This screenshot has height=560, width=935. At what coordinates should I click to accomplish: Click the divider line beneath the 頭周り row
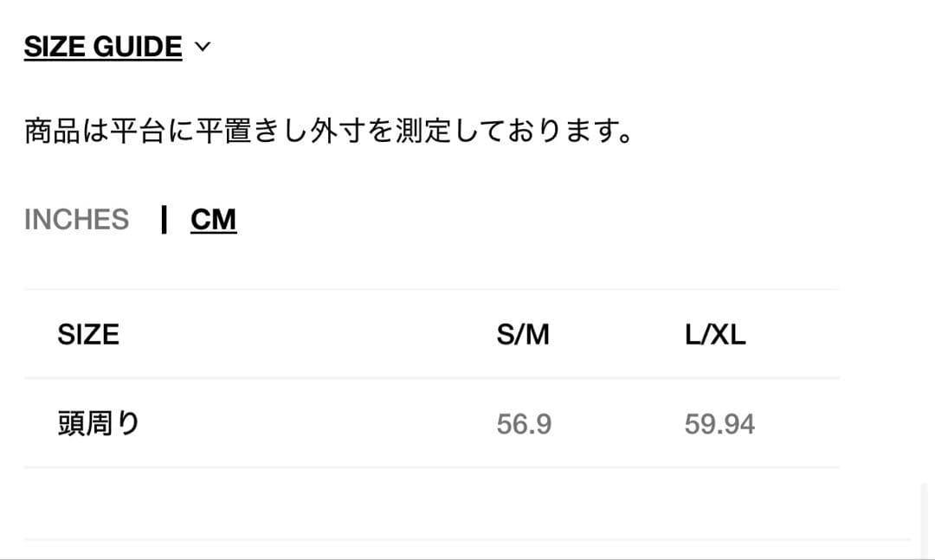431,467
